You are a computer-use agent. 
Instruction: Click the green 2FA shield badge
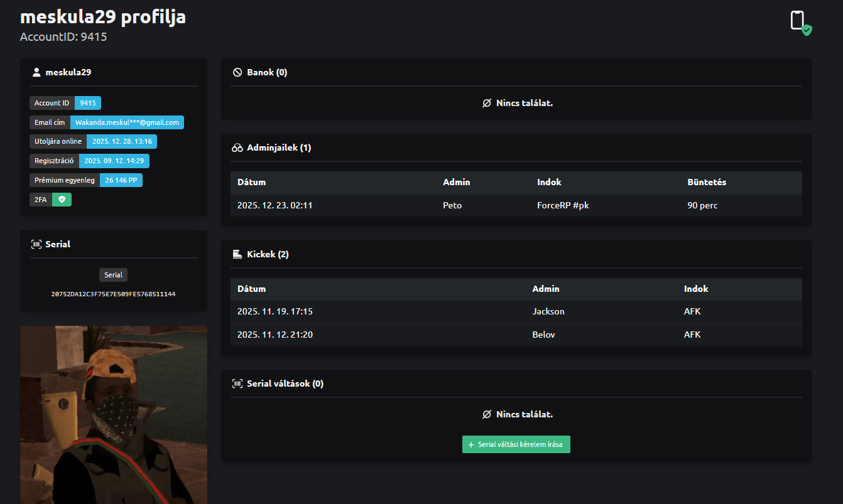(x=62, y=200)
